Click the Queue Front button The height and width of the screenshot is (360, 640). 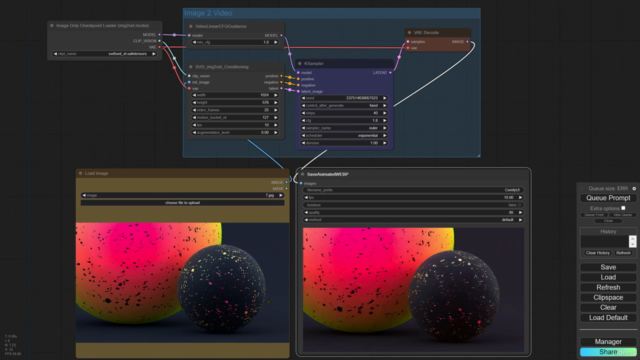pyautogui.click(x=594, y=215)
